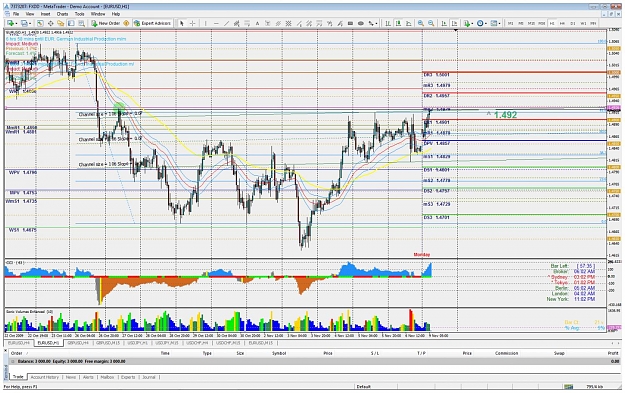Switch chart to Line Chart icon
Screen dimensions: 625x393
pos(409,23)
